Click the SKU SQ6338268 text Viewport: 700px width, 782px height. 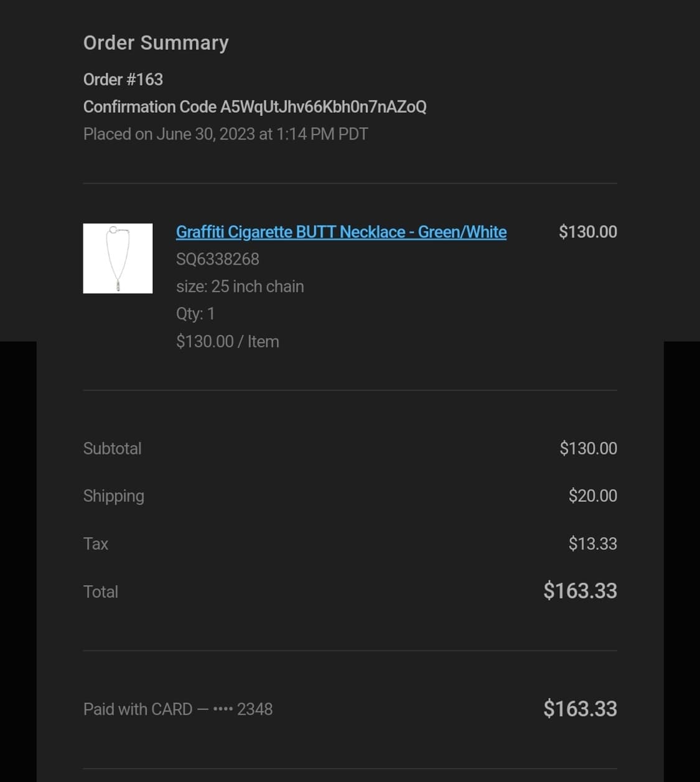pos(217,259)
